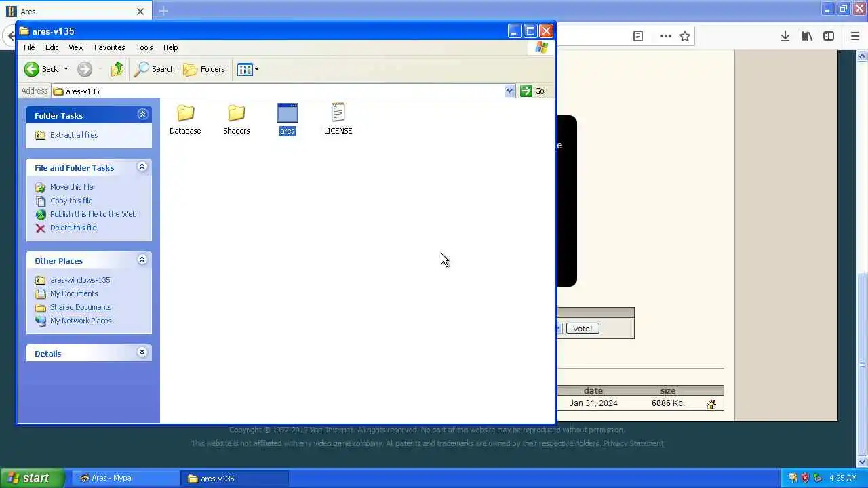Open the Edit menu

[52, 47]
